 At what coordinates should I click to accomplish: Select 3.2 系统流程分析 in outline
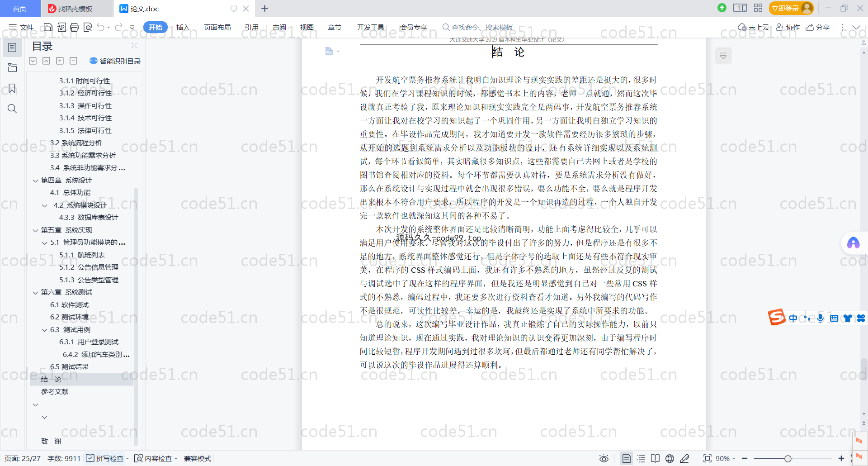tap(76, 143)
